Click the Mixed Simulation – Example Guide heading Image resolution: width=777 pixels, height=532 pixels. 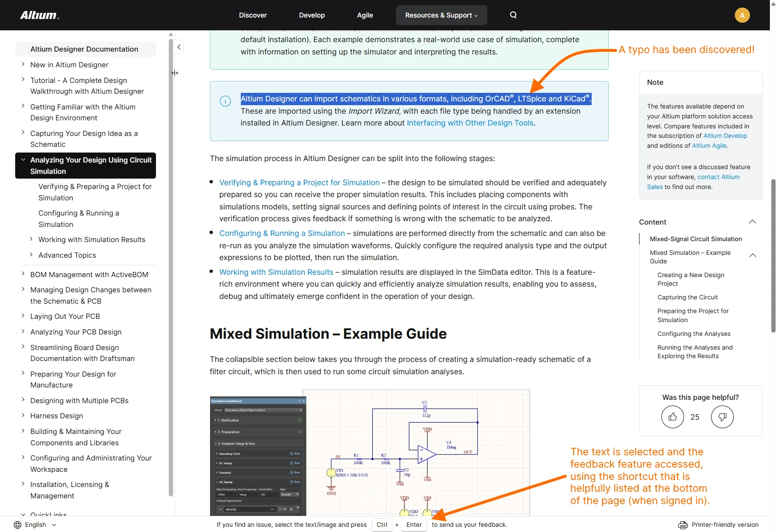pyautogui.click(x=328, y=334)
